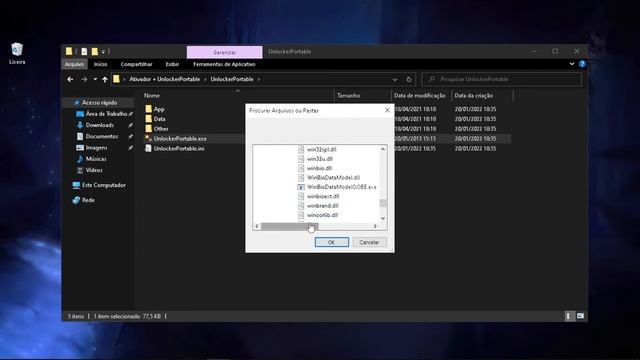Click the horizontal scroll left arrow
Viewport: 640px width, 360px height.
tap(257, 226)
